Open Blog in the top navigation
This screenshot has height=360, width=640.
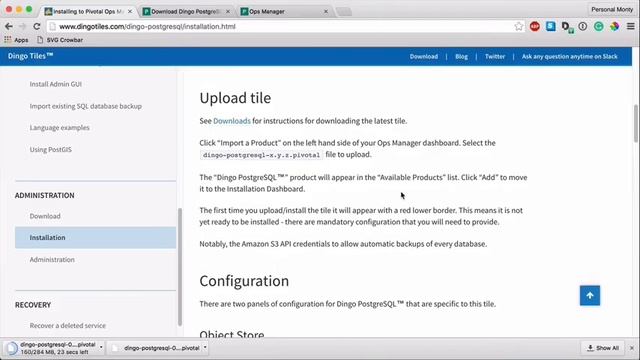461,57
